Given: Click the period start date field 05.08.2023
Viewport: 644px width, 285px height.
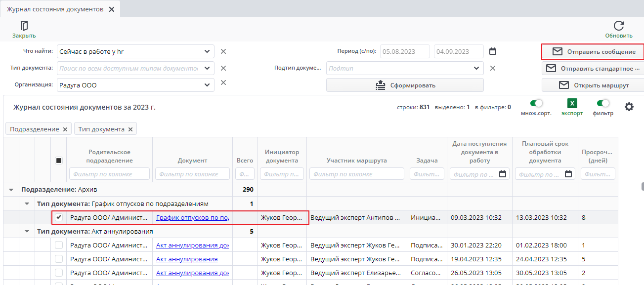Looking at the screenshot, I should [405, 51].
